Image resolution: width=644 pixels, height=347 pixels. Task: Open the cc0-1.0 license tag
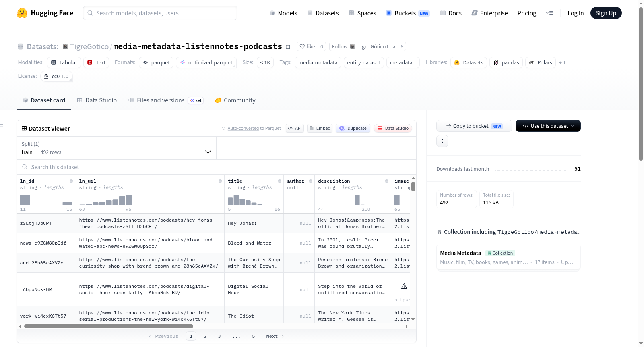coord(56,76)
